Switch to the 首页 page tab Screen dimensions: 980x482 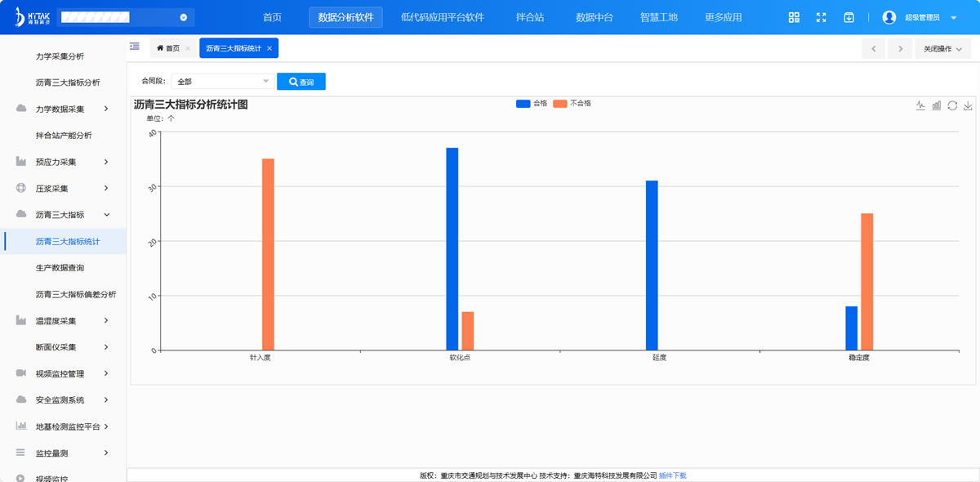(x=168, y=48)
